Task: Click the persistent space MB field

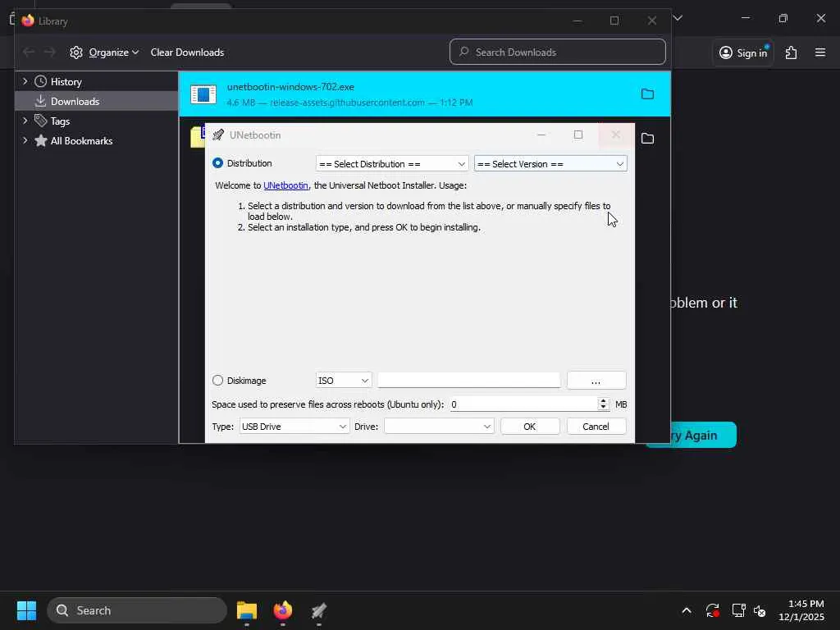Action: (523, 404)
